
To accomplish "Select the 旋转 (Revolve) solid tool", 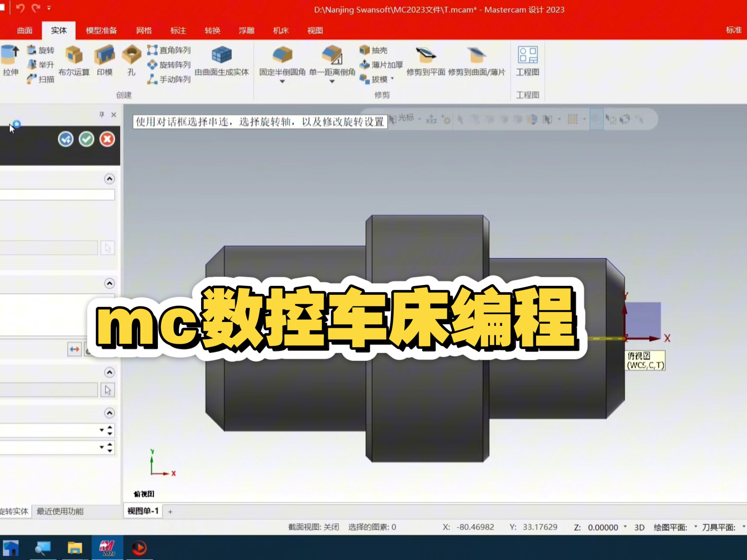I will point(41,50).
